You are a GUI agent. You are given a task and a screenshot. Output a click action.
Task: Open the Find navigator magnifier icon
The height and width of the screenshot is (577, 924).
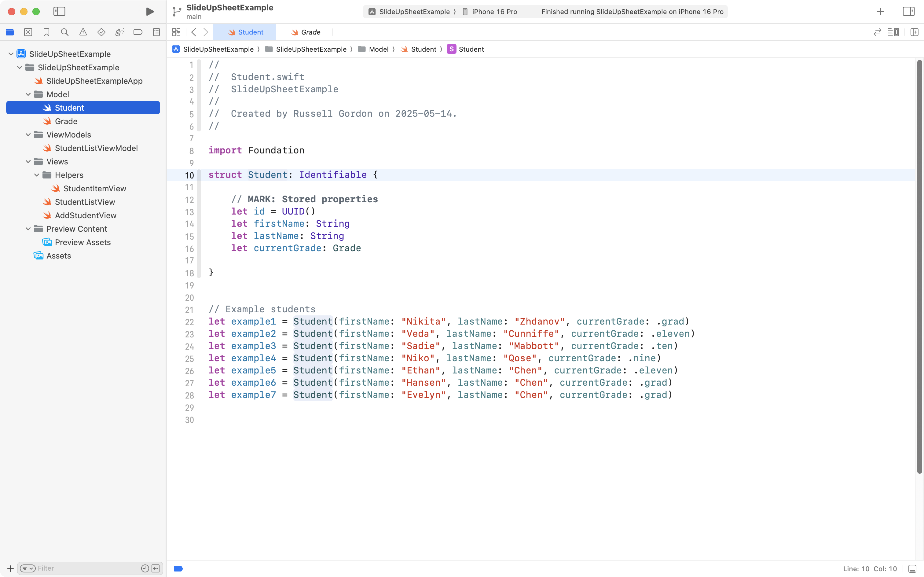pyautogui.click(x=64, y=32)
